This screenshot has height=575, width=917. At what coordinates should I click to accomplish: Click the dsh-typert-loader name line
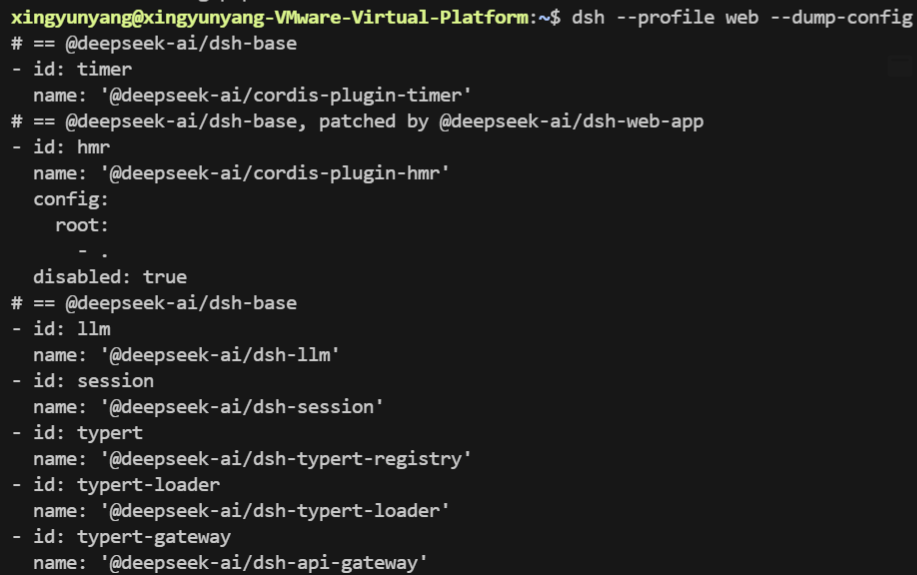(x=241, y=511)
